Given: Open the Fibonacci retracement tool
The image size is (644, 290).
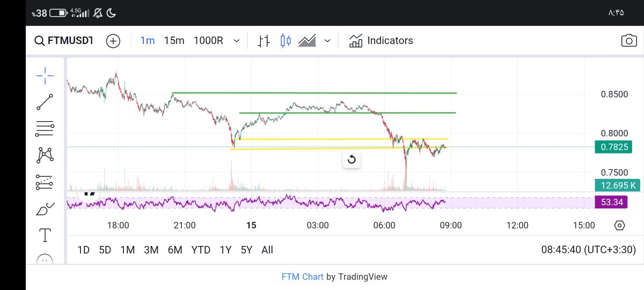Looking at the screenshot, I should 45,128.
